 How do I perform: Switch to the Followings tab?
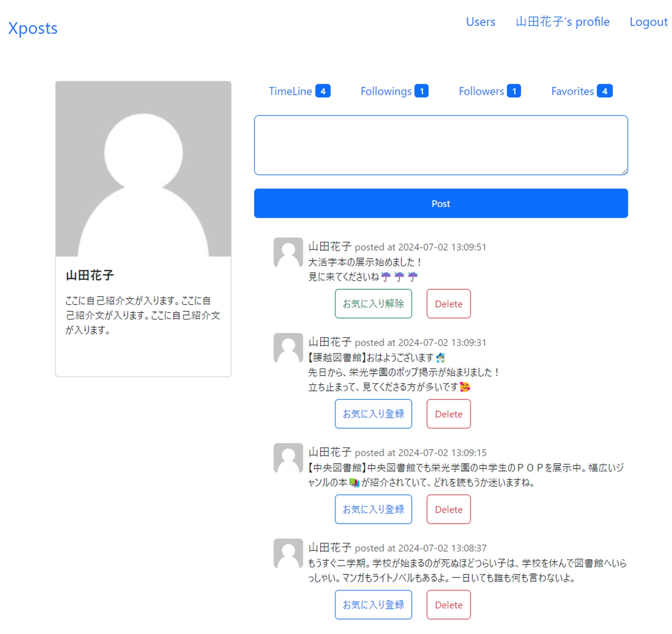click(394, 91)
